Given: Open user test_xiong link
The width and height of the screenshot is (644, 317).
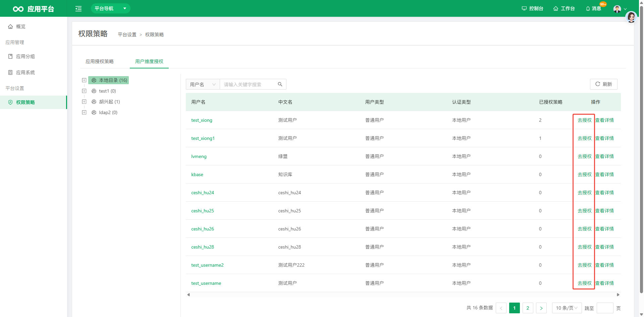Looking at the screenshot, I should [x=202, y=120].
